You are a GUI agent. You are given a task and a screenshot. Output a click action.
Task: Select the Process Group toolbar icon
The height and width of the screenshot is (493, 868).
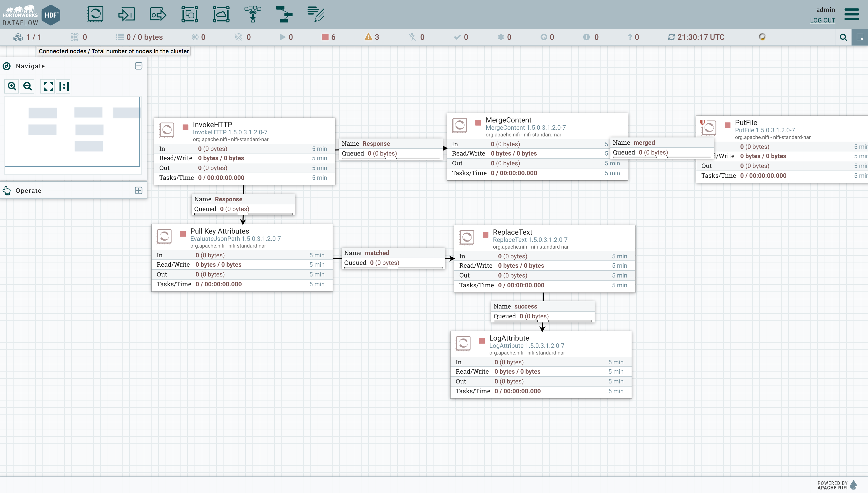pos(190,14)
